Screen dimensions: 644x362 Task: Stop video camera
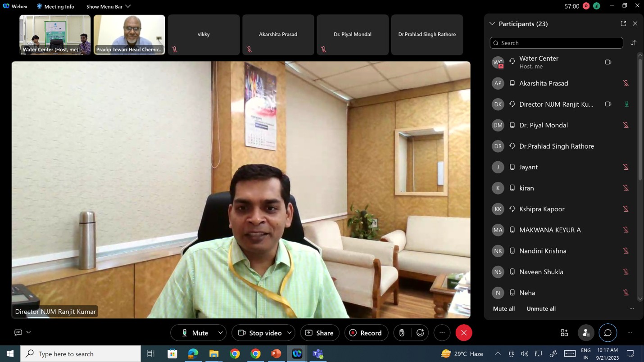pos(259,333)
